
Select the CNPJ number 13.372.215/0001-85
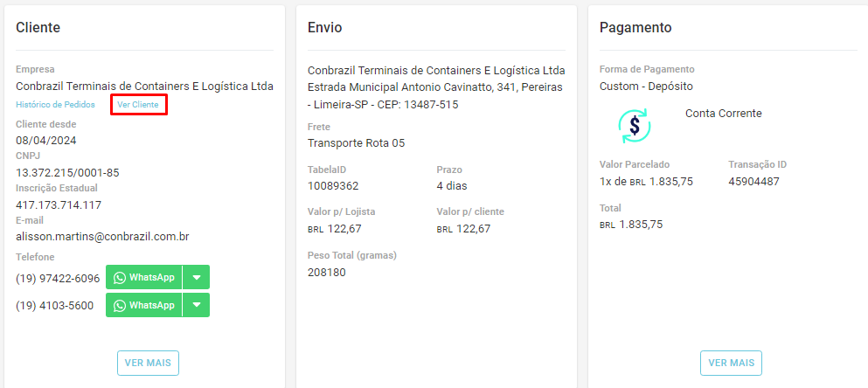pos(67,172)
